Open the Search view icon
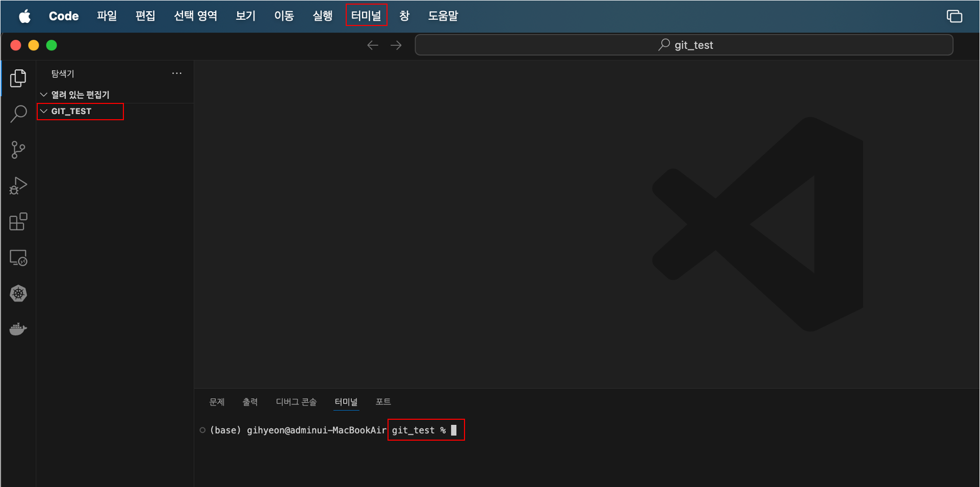The image size is (980, 487). 18,114
